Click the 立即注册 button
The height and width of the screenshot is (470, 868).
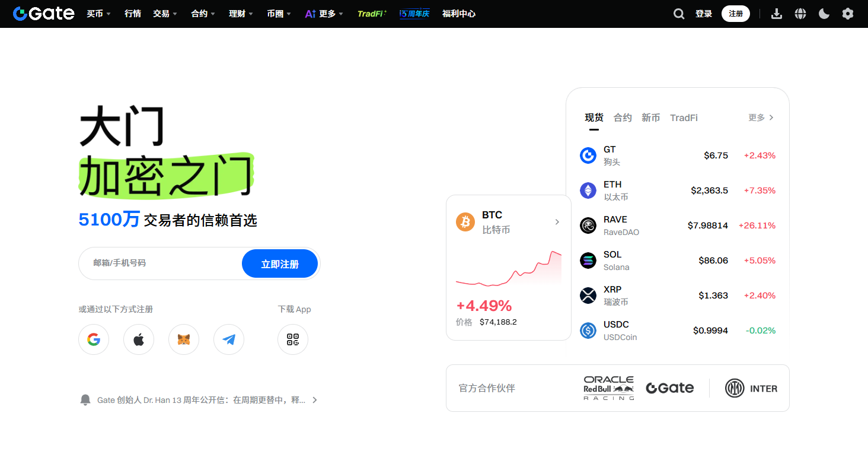[x=280, y=263]
